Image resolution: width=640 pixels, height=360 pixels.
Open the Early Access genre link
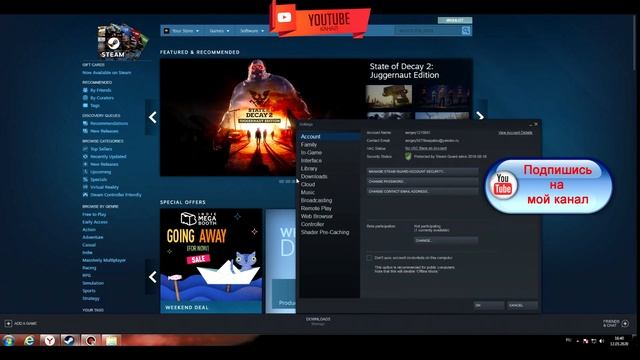[x=95, y=222]
